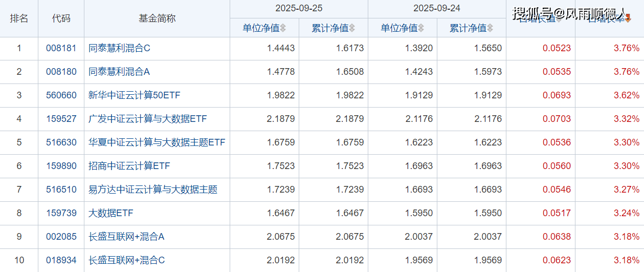Open 广发中证云计算与大数据ETF fund page
Viewport: 644px width, 272px height.
(147, 119)
